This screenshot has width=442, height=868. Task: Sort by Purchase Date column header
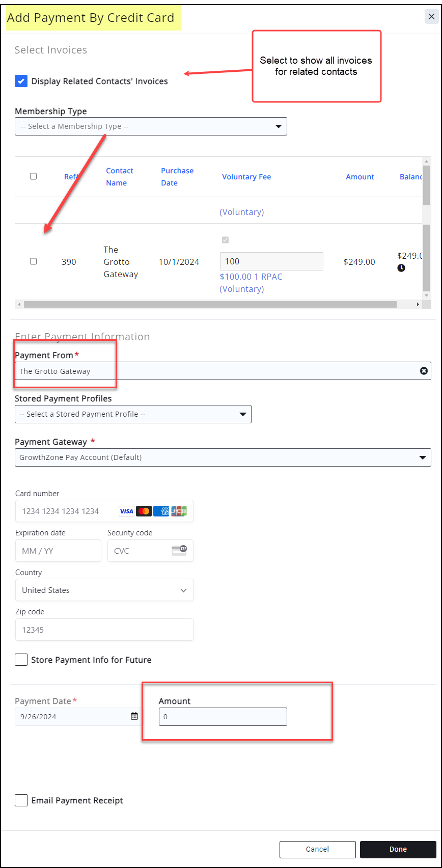177,177
